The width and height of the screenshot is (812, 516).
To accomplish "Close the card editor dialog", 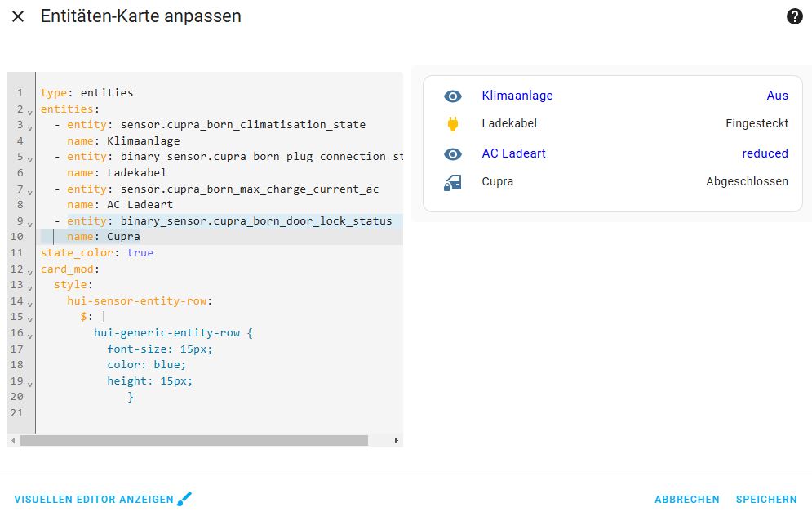I will point(18,16).
